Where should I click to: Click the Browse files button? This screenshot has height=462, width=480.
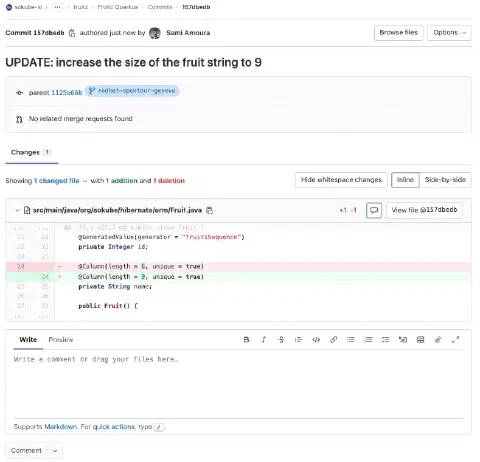tap(399, 33)
